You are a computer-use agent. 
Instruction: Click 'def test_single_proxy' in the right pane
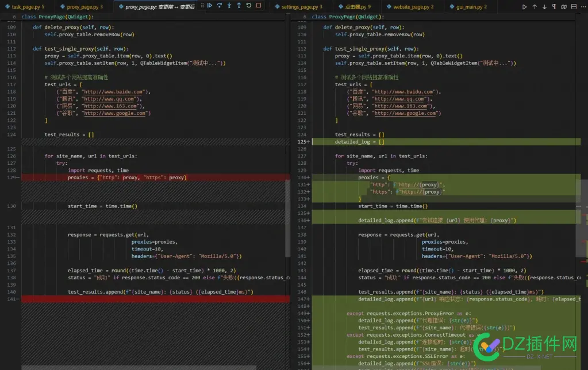(371, 49)
